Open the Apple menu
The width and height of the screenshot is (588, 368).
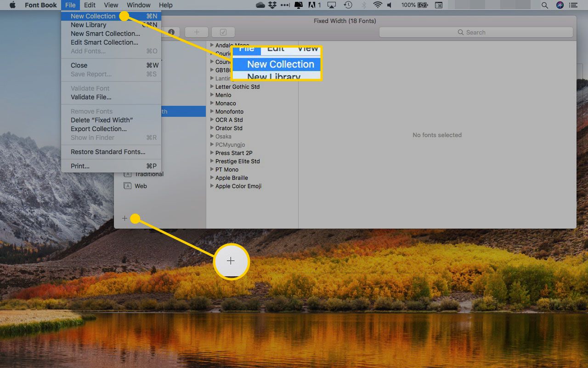tap(12, 5)
